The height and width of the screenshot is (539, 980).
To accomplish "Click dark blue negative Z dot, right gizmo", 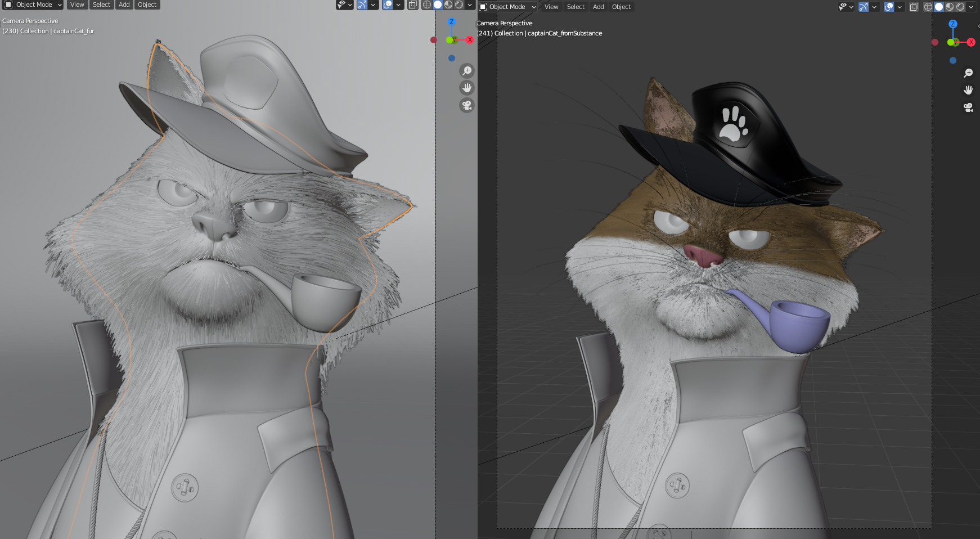I will [953, 60].
